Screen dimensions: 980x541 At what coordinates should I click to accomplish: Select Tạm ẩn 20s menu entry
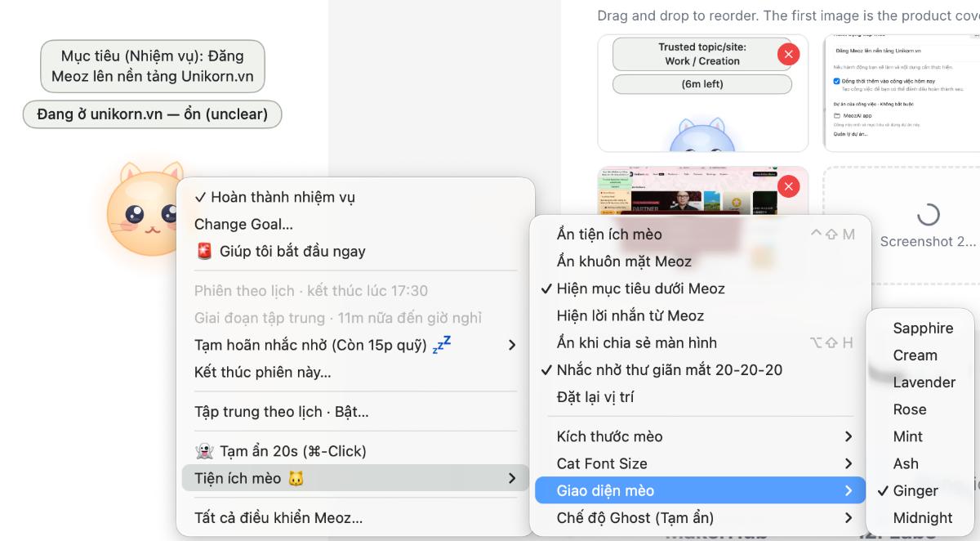coord(355,451)
